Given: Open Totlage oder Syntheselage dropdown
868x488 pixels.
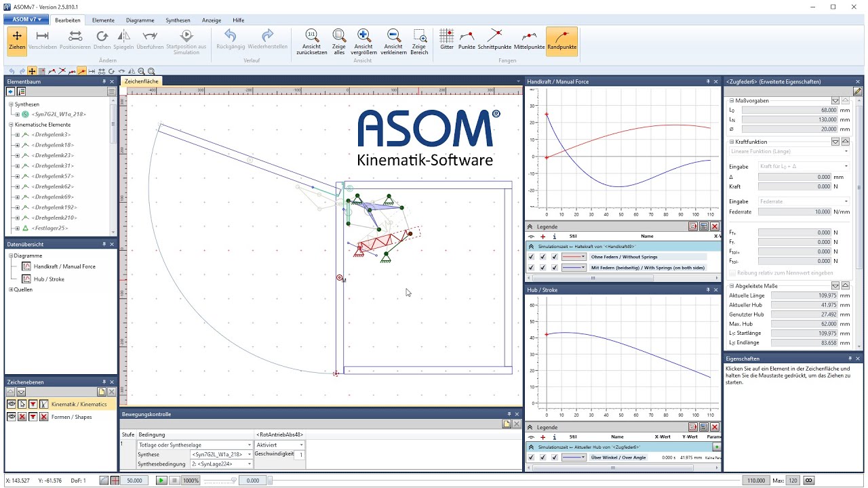Looking at the screenshot, I should [x=195, y=445].
